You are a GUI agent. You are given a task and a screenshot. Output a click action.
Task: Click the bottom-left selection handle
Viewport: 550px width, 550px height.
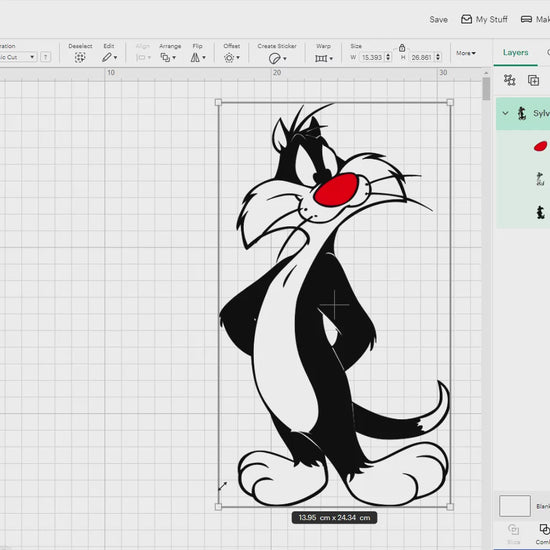tap(218, 507)
